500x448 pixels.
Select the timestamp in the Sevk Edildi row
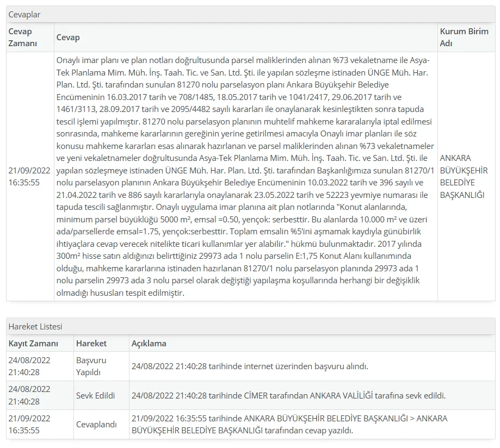pyautogui.click(x=30, y=395)
